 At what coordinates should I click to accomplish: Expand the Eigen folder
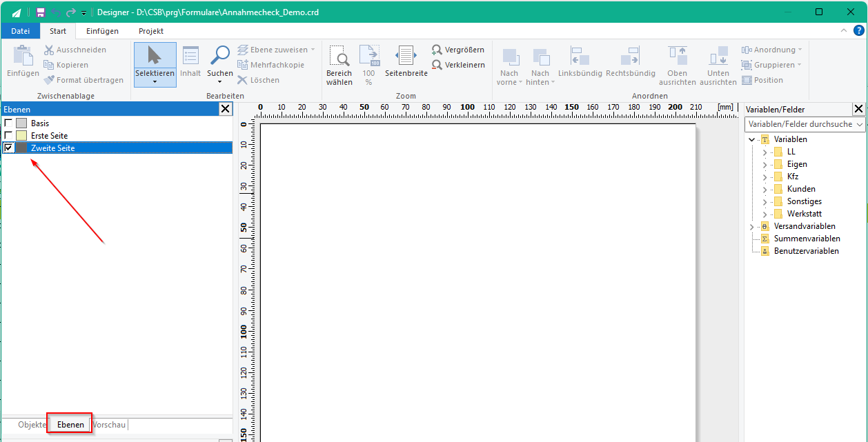point(765,164)
